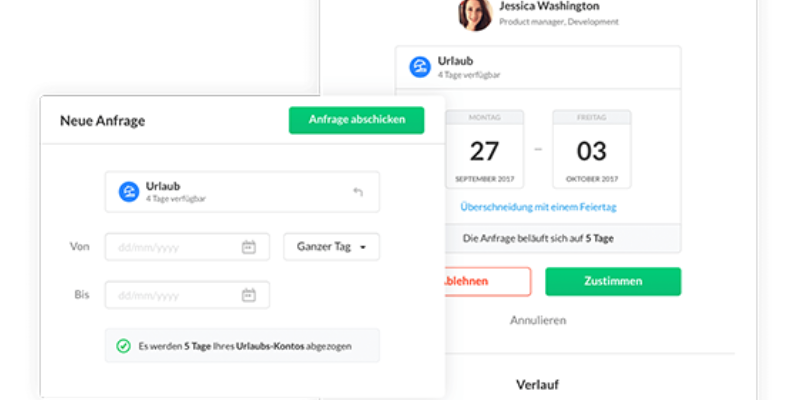The image size is (800, 400).
Task: Expand the Ganzer Tag dropdown
Action: click(332, 247)
